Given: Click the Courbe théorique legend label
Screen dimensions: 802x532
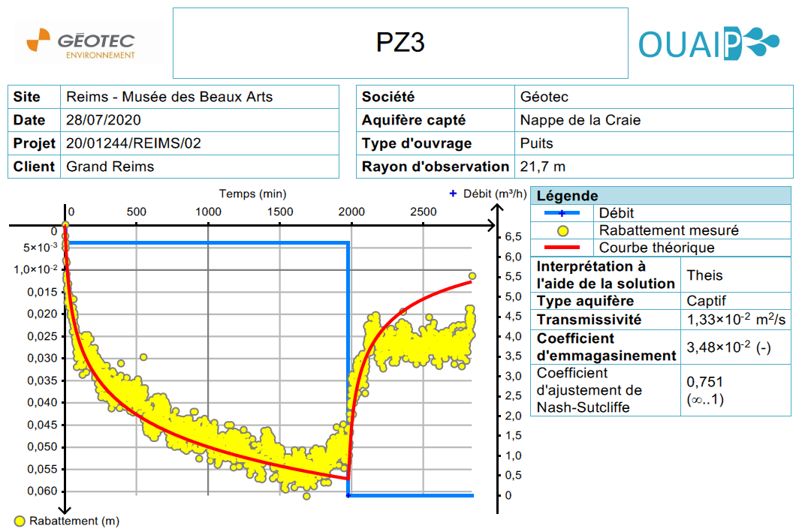Looking at the screenshot, I should [657, 248].
